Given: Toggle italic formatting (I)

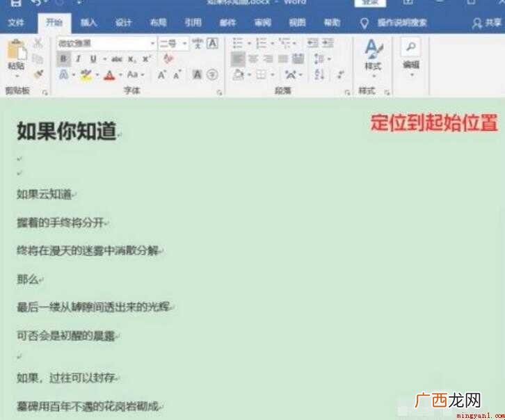Looking at the screenshot, I should coord(79,59).
